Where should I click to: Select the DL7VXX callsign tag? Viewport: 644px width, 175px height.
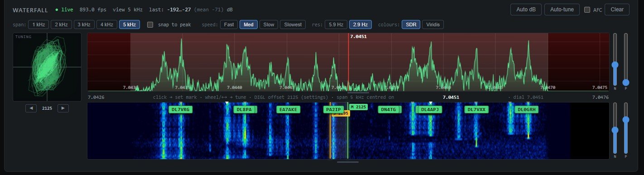pyautogui.click(x=476, y=110)
